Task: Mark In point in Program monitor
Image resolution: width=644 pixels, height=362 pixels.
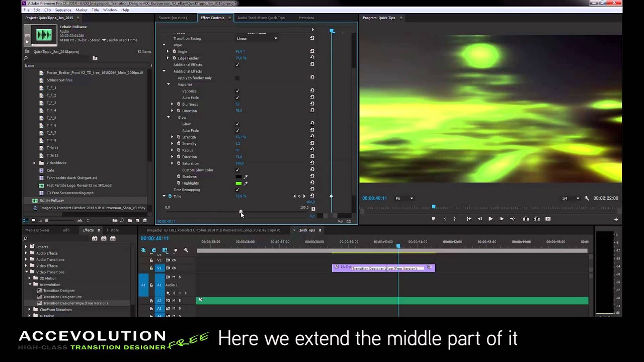Action: pos(444,219)
